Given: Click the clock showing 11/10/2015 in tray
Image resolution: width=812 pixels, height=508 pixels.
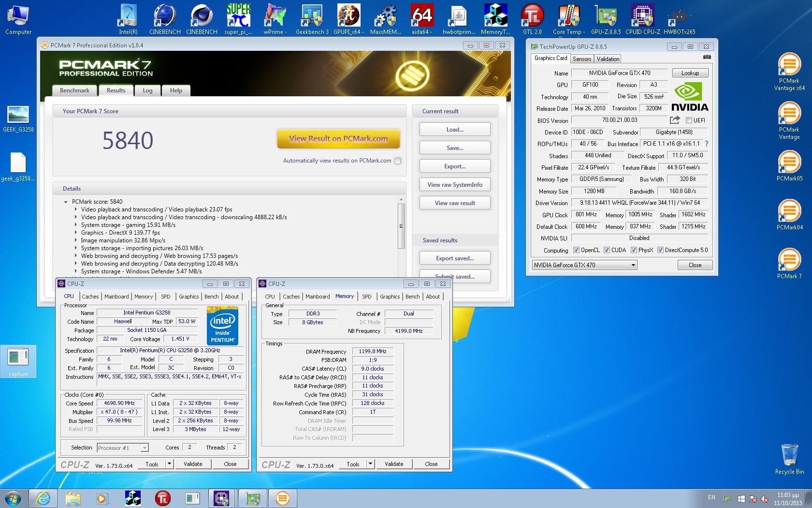Looking at the screenshot, I should pyautogui.click(x=788, y=499).
